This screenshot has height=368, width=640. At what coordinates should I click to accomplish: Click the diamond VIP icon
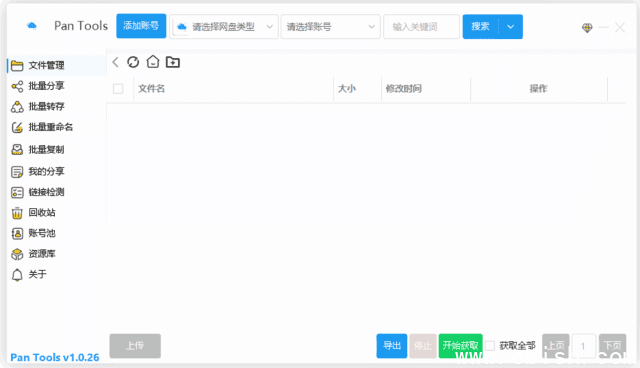587,28
